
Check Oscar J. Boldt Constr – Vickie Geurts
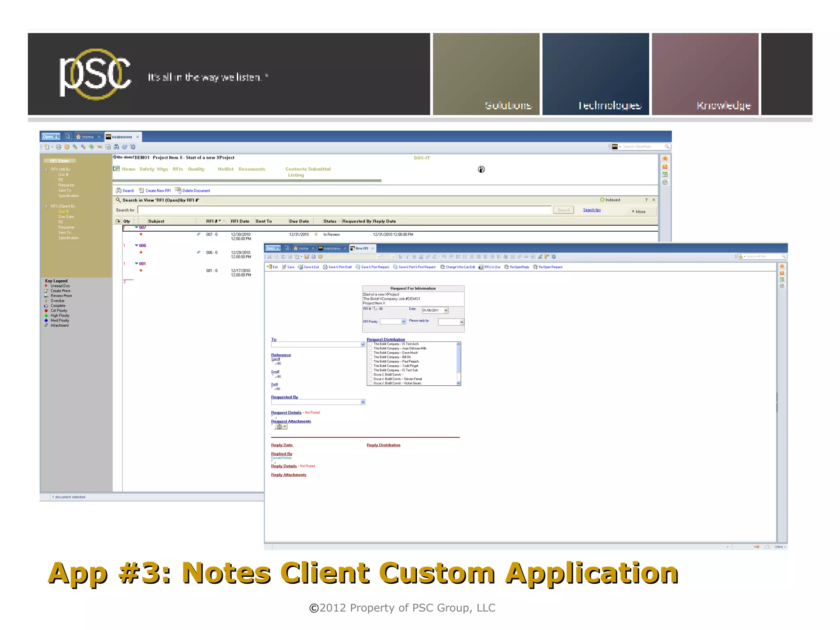(x=370, y=383)
